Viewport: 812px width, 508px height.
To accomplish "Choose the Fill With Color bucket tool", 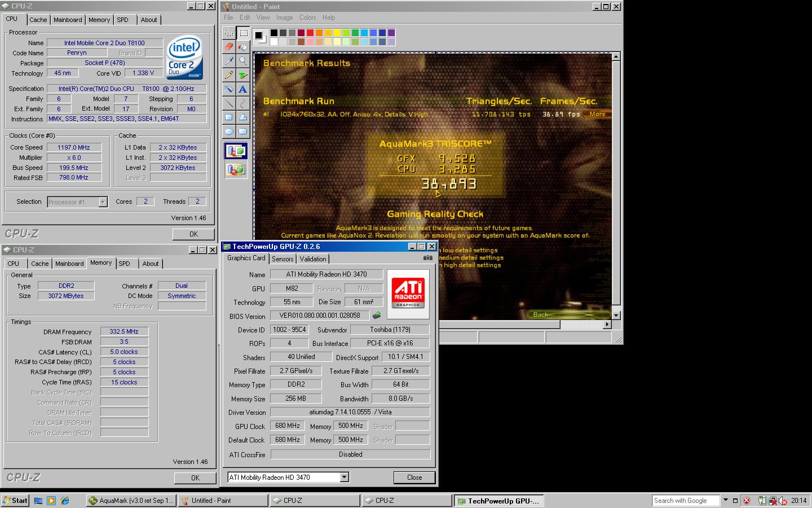I will pyautogui.click(x=243, y=46).
